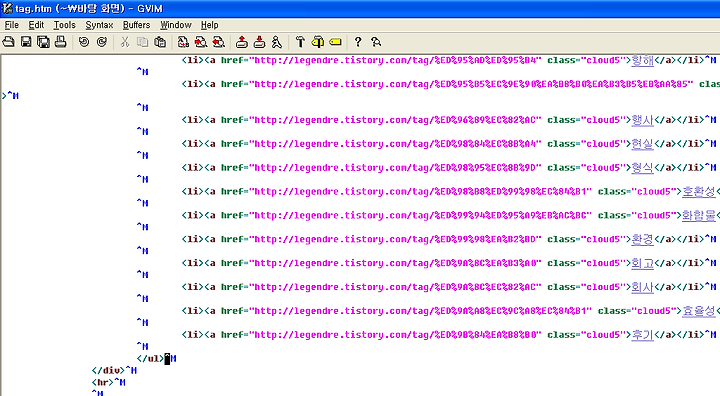
Task: Click the </div> tag line
Action: tap(108, 370)
